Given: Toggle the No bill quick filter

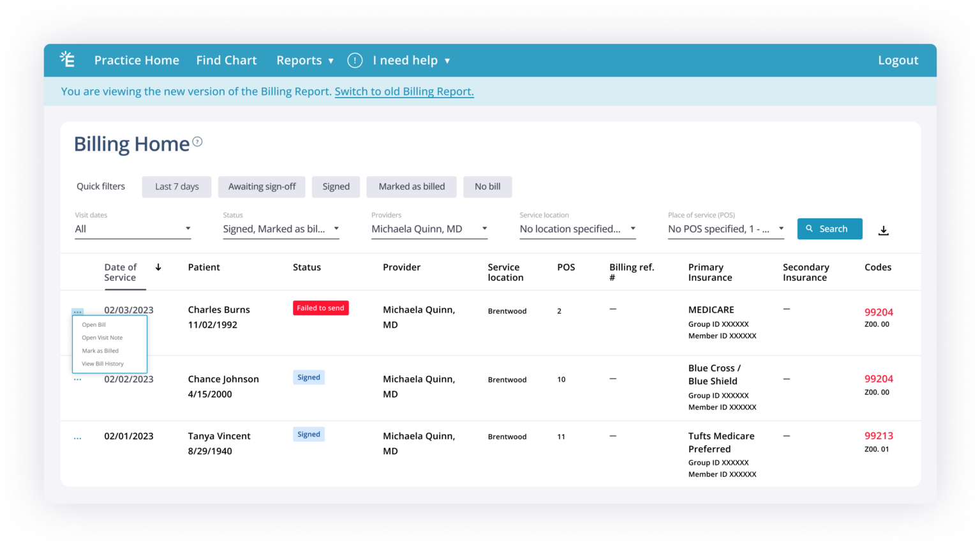Looking at the screenshot, I should [x=487, y=186].
